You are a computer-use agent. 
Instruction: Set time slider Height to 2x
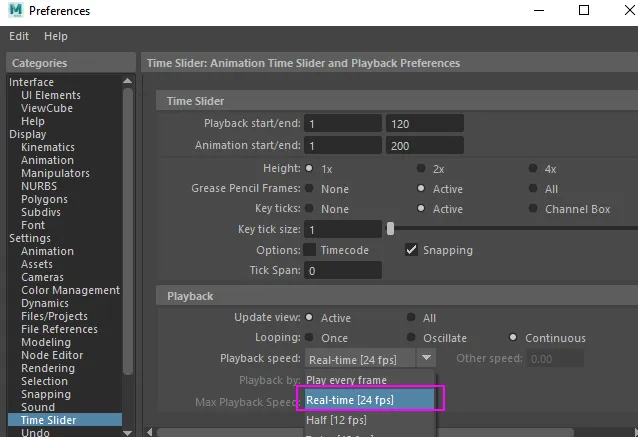pos(421,168)
